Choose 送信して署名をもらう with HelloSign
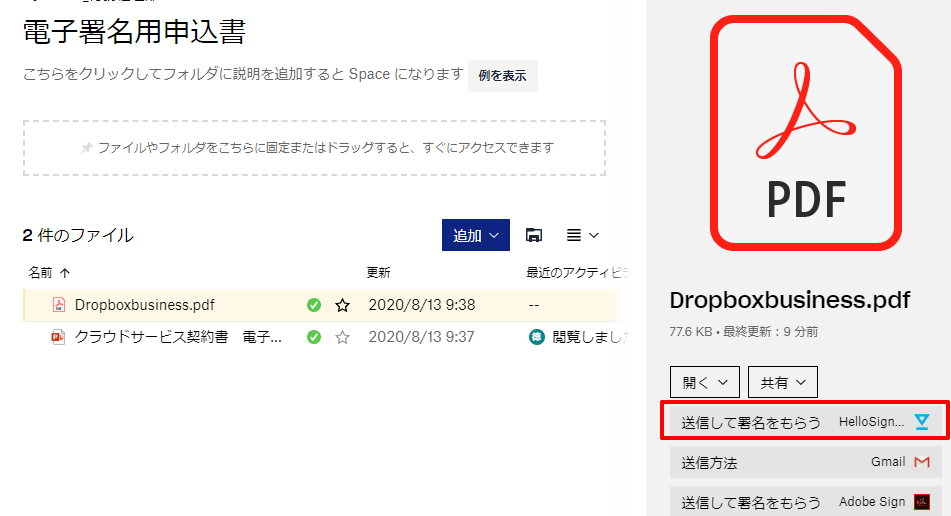Image resolution: width=951 pixels, height=516 pixels. coord(805,421)
